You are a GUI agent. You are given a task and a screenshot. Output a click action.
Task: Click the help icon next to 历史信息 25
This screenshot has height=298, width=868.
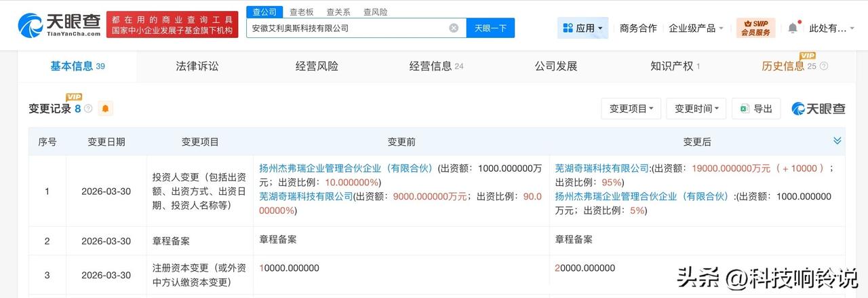824,67
